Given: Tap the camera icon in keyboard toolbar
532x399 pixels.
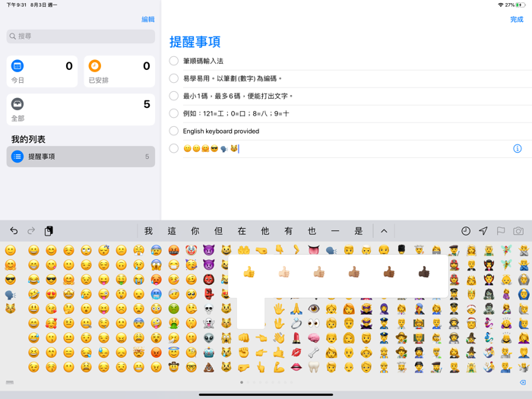Looking at the screenshot, I should coord(518,231).
